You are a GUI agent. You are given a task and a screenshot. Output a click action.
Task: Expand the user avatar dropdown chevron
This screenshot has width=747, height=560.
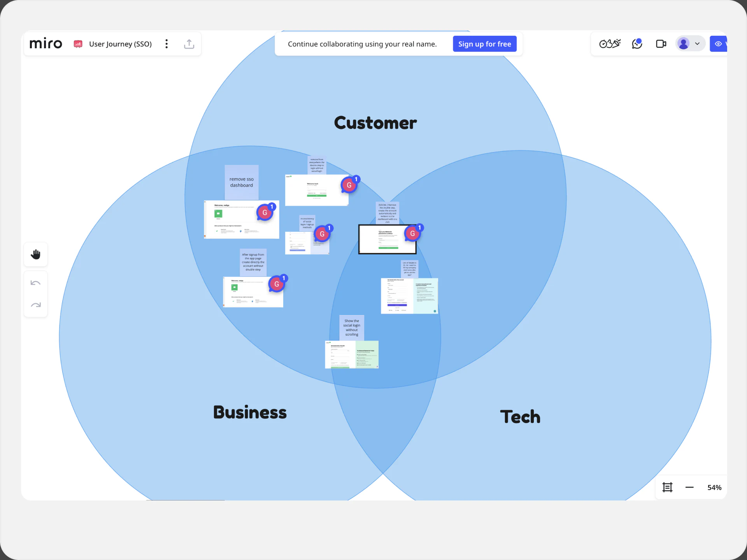click(698, 44)
